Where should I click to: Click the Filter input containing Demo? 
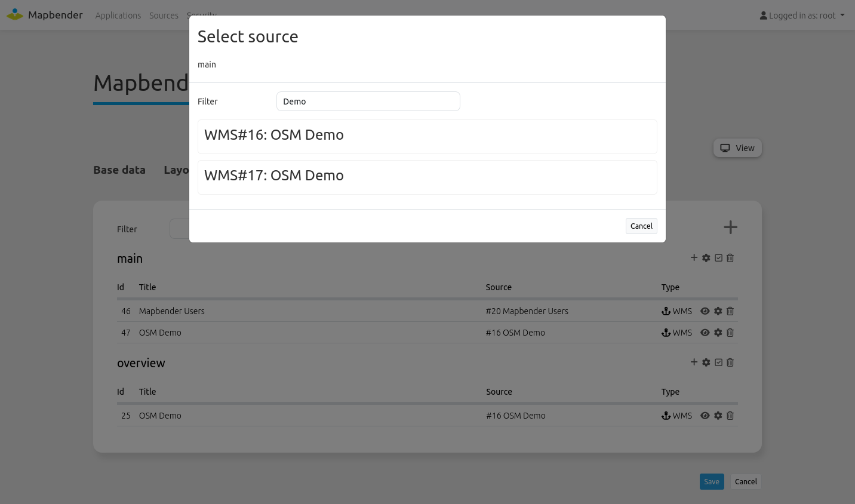click(368, 102)
